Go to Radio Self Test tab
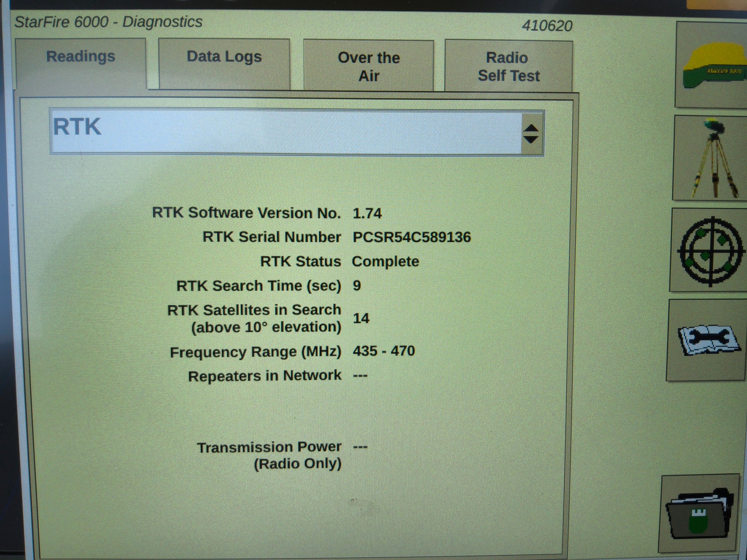747x560 pixels. 508,67
